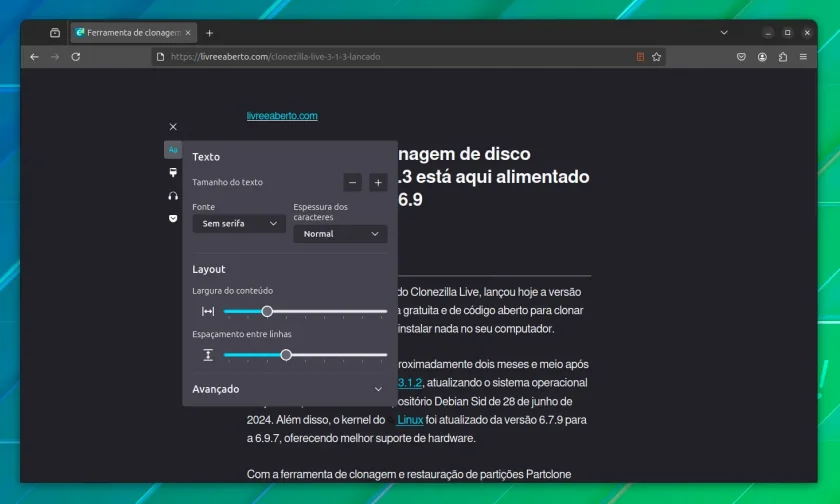This screenshot has width=840, height=504.
Task: Expand the Avançado section
Action: 290,389
